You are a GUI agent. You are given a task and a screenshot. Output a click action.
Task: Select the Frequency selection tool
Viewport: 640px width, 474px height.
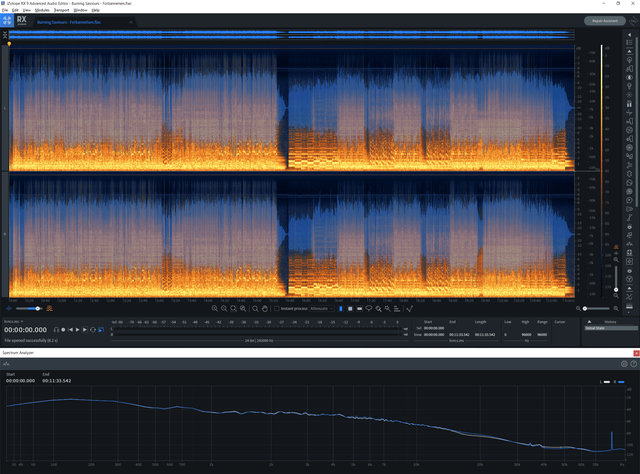point(359,309)
